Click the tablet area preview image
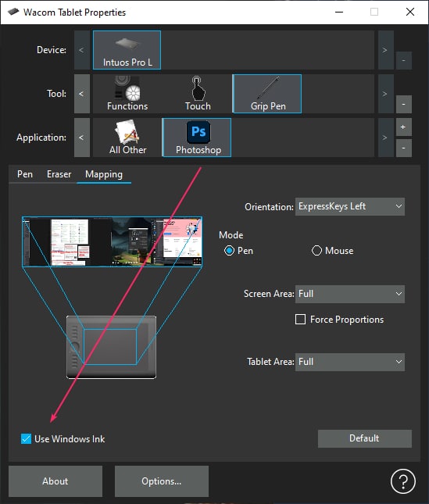 coord(111,347)
